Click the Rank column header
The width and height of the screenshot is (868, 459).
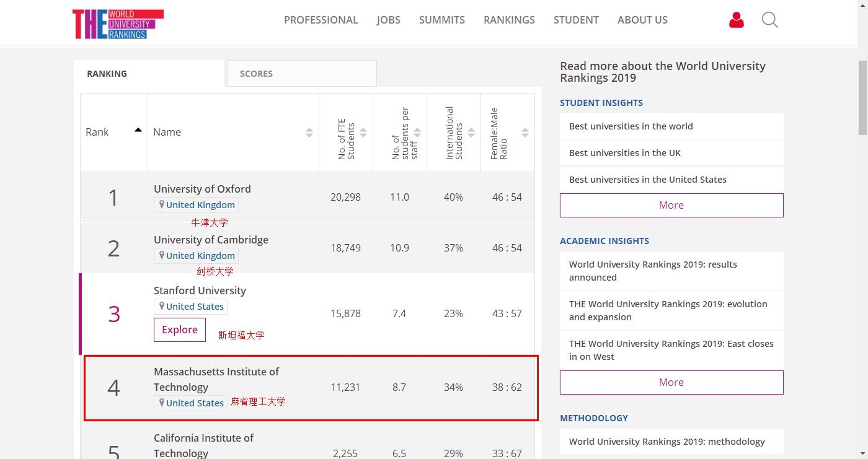click(x=114, y=133)
